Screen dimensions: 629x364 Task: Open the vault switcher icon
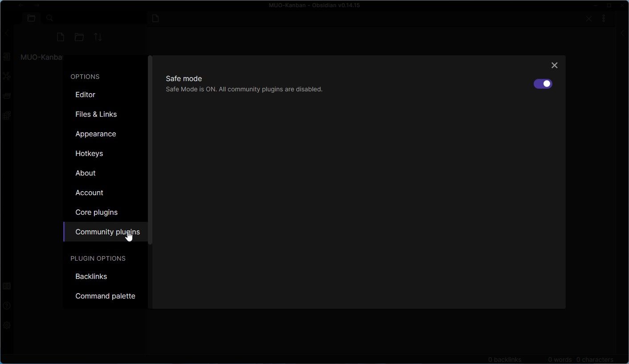coord(6,286)
